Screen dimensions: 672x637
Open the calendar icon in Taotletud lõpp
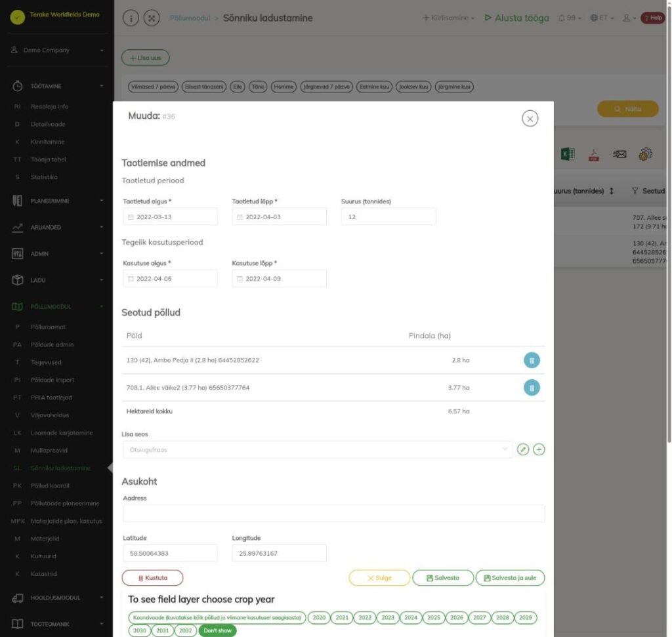point(240,217)
